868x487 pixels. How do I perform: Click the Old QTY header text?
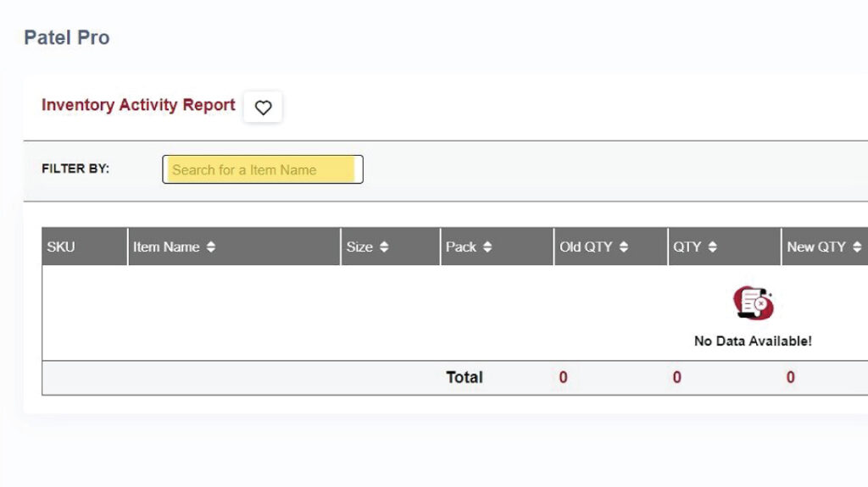point(587,247)
